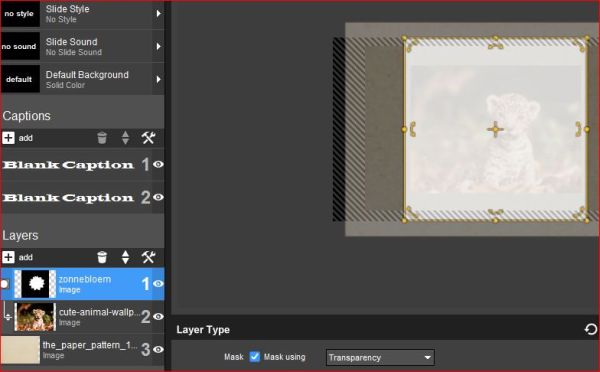Image resolution: width=600 pixels, height=372 pixels.
Task: Click the paper pattern color thumbnail
Action: [20, 349]
